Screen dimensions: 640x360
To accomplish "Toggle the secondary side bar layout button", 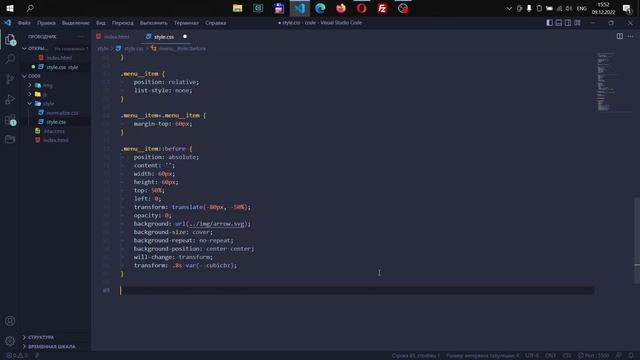I will pyautogui.click(x=568, y=23).
